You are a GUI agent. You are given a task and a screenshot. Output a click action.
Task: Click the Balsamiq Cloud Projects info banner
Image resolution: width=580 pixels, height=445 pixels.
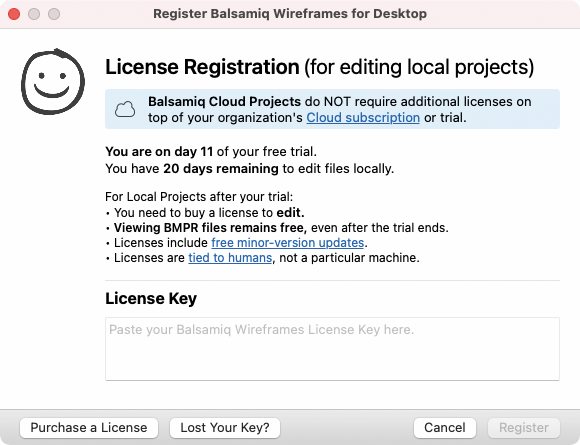[332, 109]
